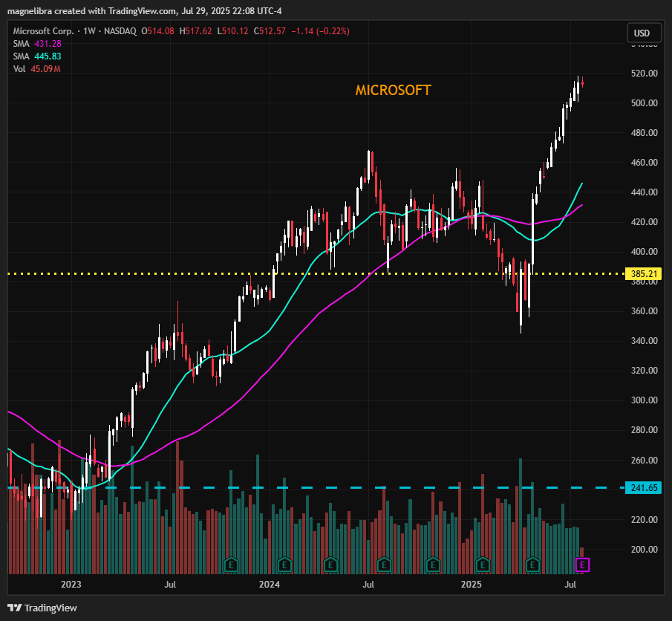Click the 300.00 price axis label
This screenshot has width=672, height=621.
[x=644, y=400]
